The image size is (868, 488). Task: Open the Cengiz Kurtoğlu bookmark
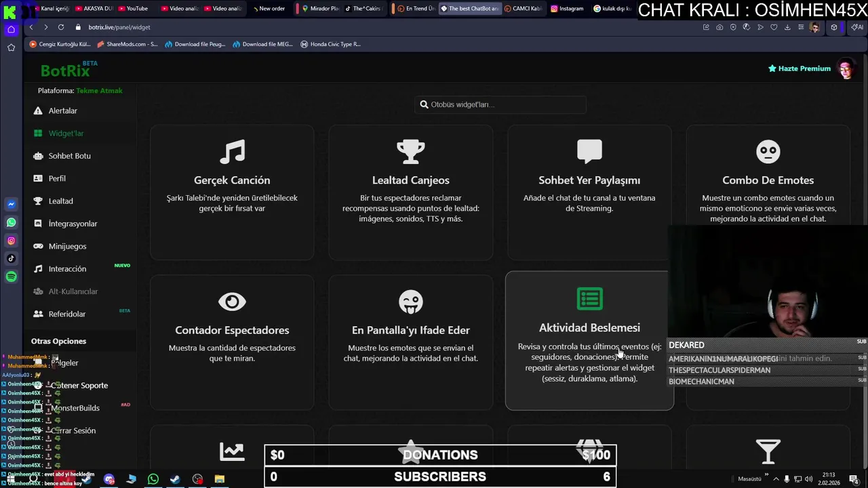tap(60, 44)
